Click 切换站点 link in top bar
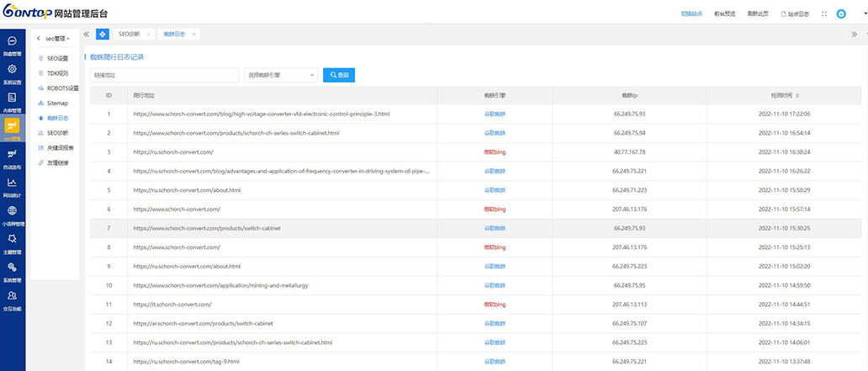Viewport: 868px width, 371px height. (x=691, y=14)
